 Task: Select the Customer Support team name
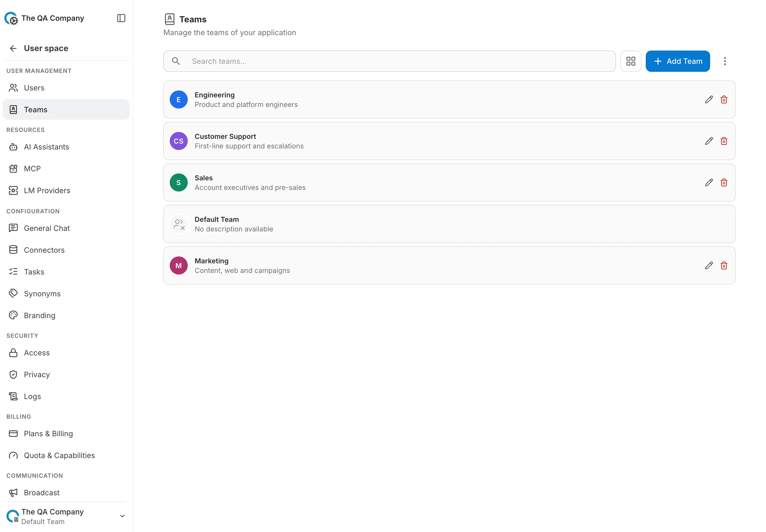[x=225, y=136]
